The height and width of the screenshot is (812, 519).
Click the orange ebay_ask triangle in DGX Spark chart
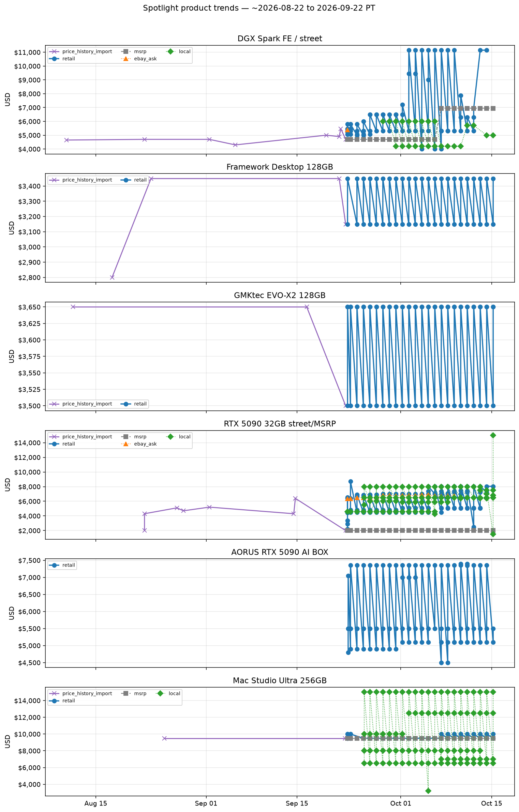pyautogui.click(x=347, y=130)
